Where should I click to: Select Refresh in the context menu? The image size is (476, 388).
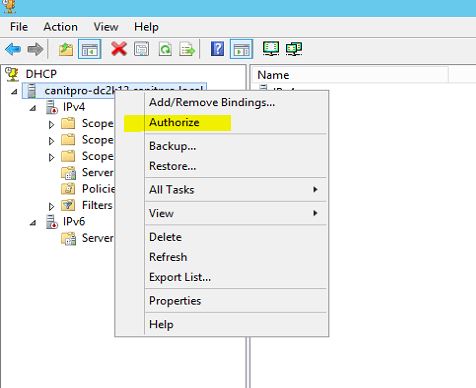coord(168,257)
